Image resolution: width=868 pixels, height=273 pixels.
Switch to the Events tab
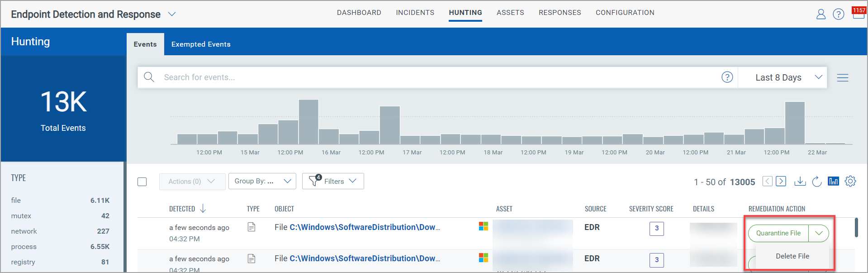tap(145, 44)
